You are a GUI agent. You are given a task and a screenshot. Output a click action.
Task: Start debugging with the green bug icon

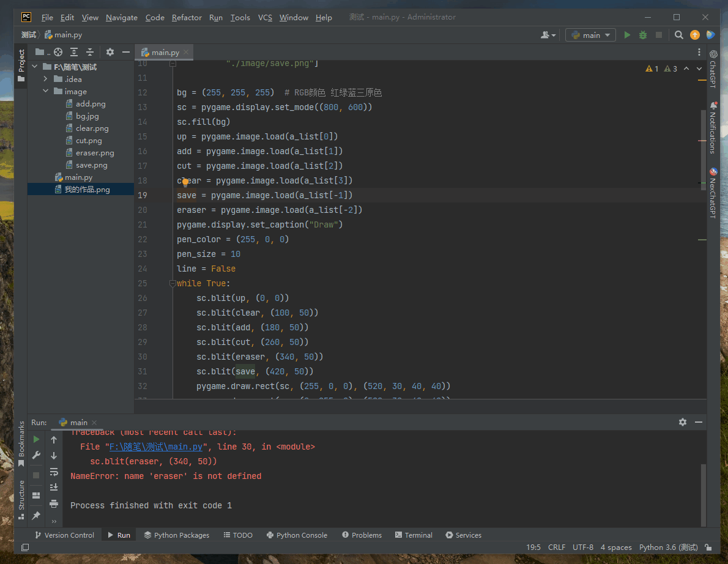[643, 35]
